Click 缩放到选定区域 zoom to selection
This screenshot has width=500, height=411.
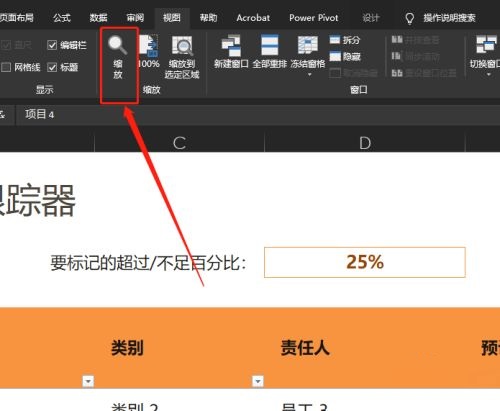pos(182,57)
